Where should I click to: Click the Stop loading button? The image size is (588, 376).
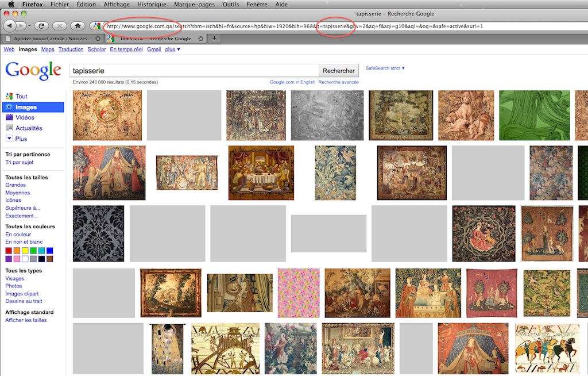pos(59,26)
